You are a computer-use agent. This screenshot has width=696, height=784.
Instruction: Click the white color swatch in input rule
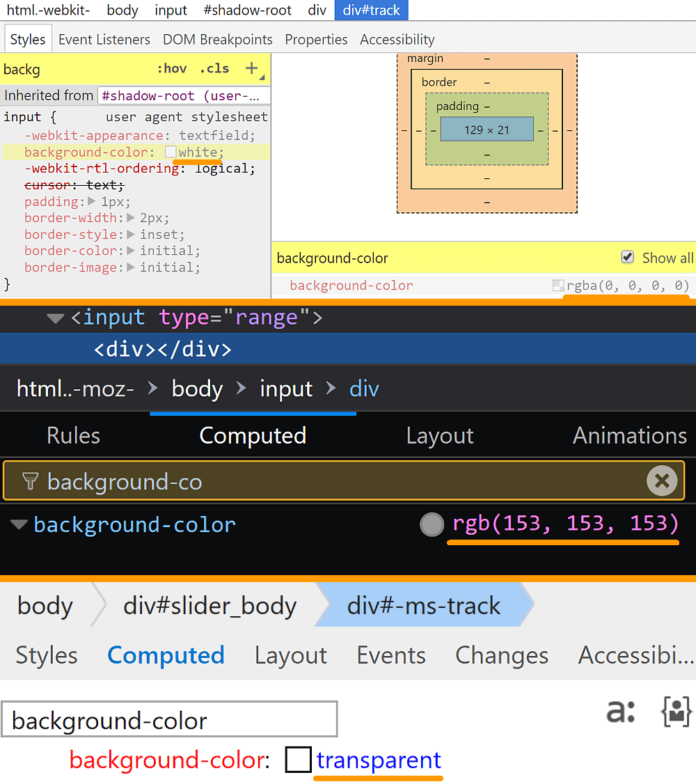[171, 152]
